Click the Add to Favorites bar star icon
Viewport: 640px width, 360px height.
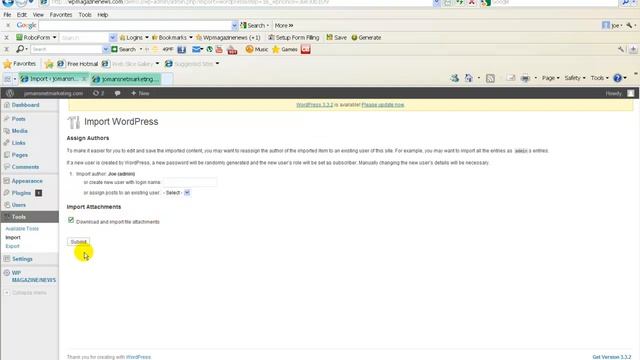pyautogui.click(x=49, y=64)
